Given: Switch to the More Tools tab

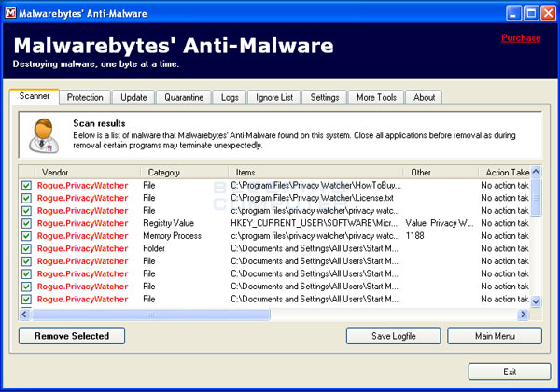Looking at the screenshot, I should [376, 97].
